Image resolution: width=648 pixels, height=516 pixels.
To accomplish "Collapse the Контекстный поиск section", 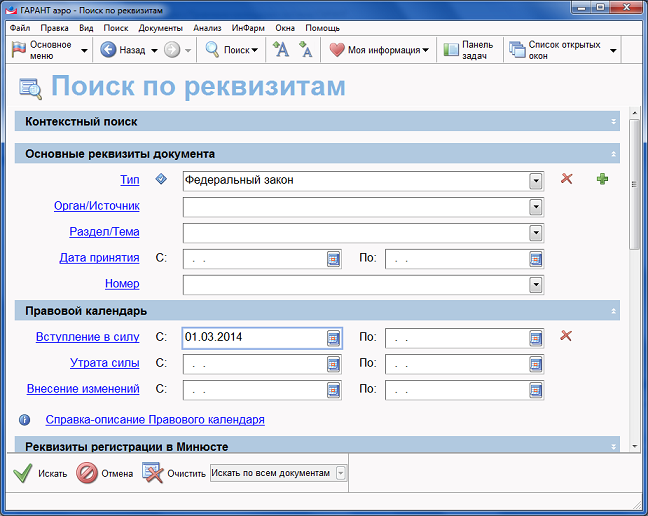I will click(614, 122).
